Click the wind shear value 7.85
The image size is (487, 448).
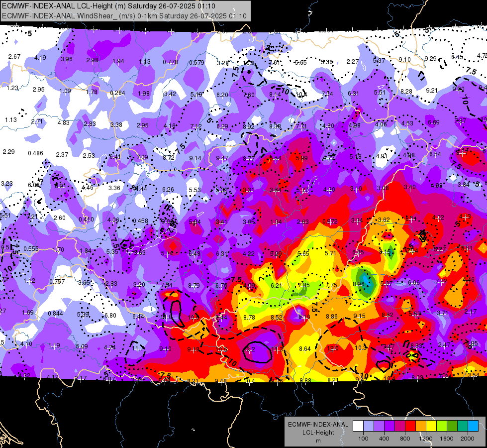[304, 285]
